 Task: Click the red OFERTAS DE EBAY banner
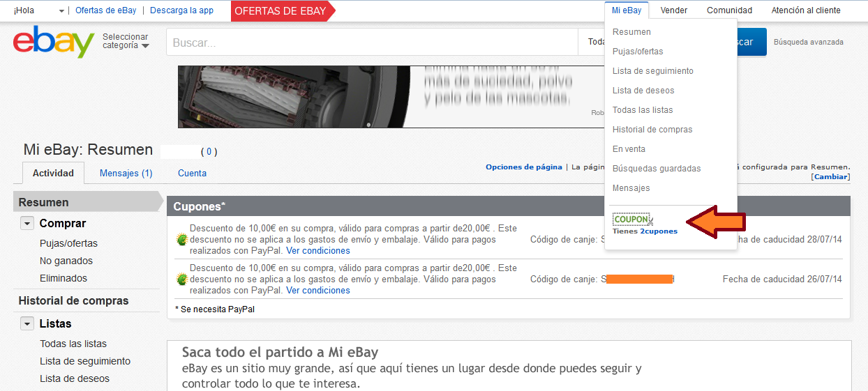coord(283,11)
